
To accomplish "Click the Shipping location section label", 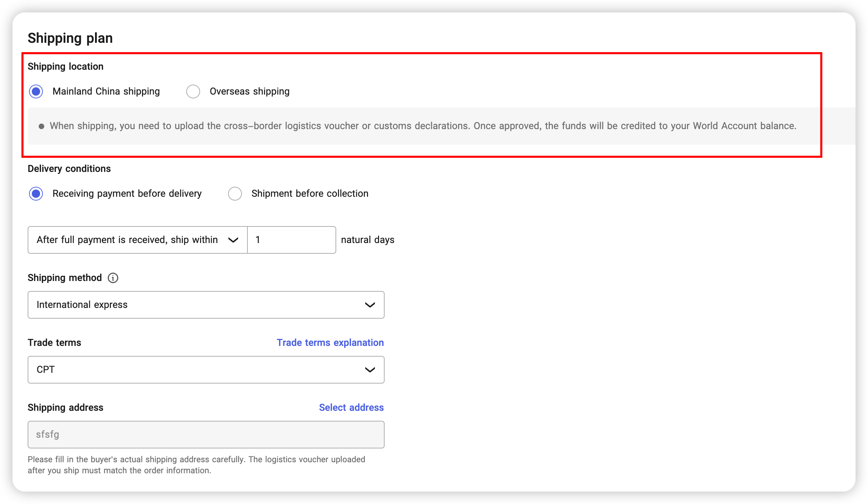I will pyautogui.click(x=65, y=66).
